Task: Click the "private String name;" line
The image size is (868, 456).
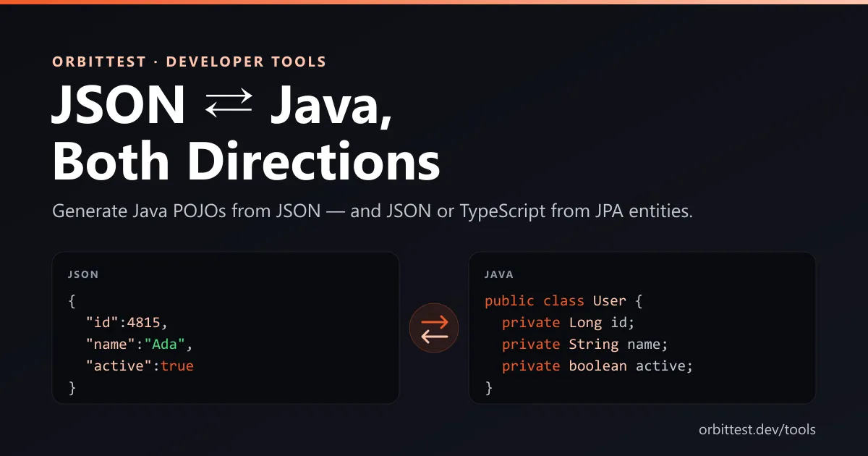Action: point(584,344)
